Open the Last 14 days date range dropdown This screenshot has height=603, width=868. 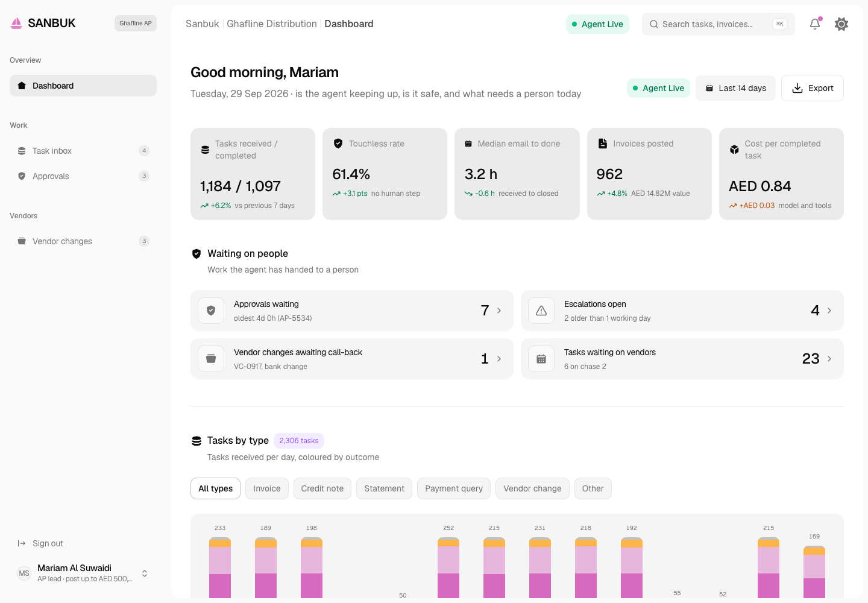coord(735,88)
